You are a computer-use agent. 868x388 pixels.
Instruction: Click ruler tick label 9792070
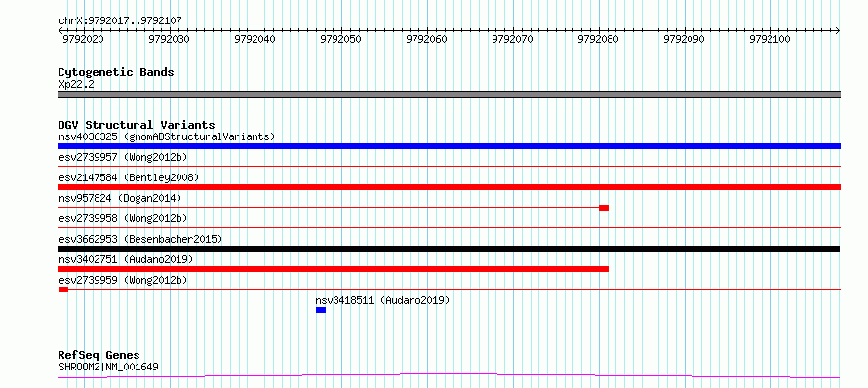(512, 39)
